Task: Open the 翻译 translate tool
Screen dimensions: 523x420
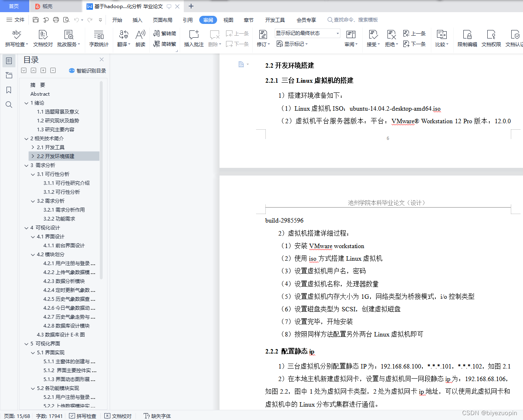Action: coord(123,39)
